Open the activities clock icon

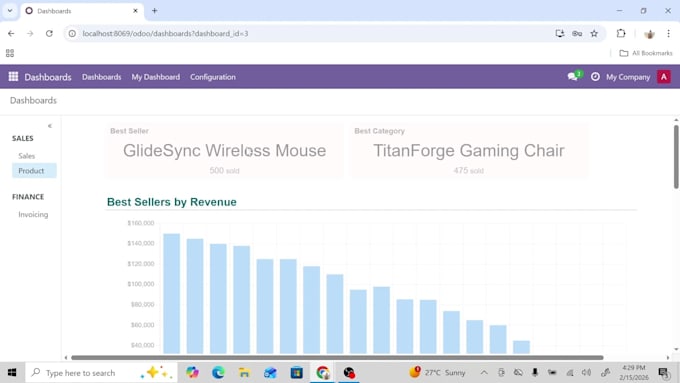tap(595, 77)
